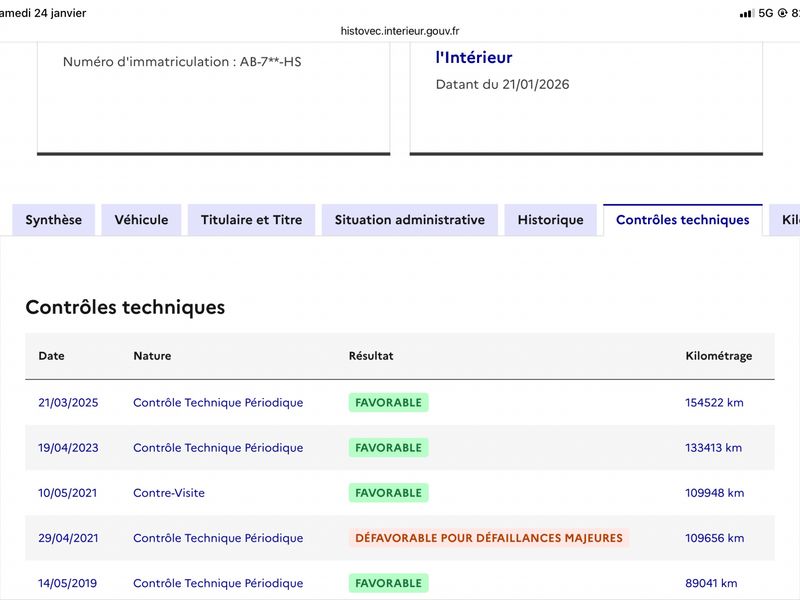Click the Date column header
Image resolution: width=800 pixels, height=600 pixels.
tap(51, 356)
